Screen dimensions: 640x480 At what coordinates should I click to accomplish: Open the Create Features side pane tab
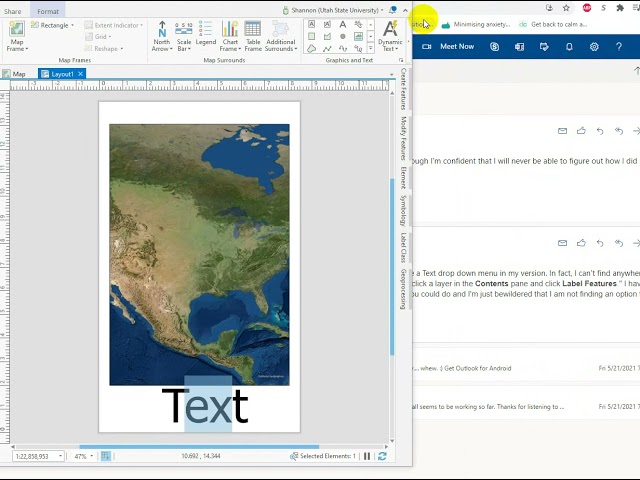[x=403, y=89]
